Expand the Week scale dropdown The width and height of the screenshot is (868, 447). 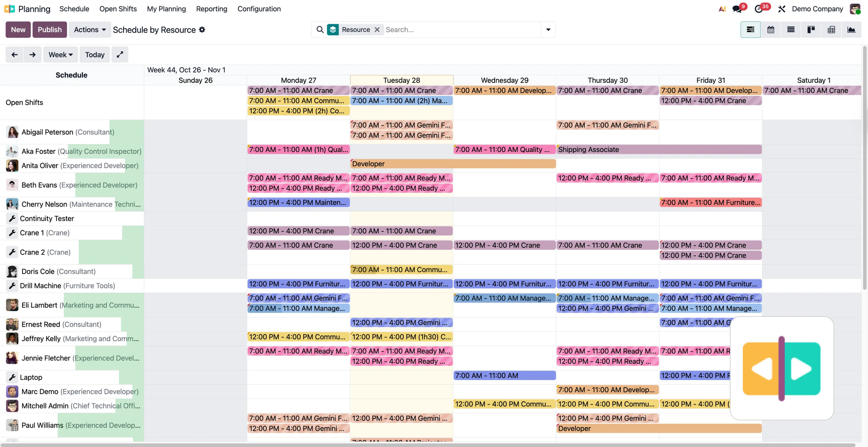click(61, 55)
